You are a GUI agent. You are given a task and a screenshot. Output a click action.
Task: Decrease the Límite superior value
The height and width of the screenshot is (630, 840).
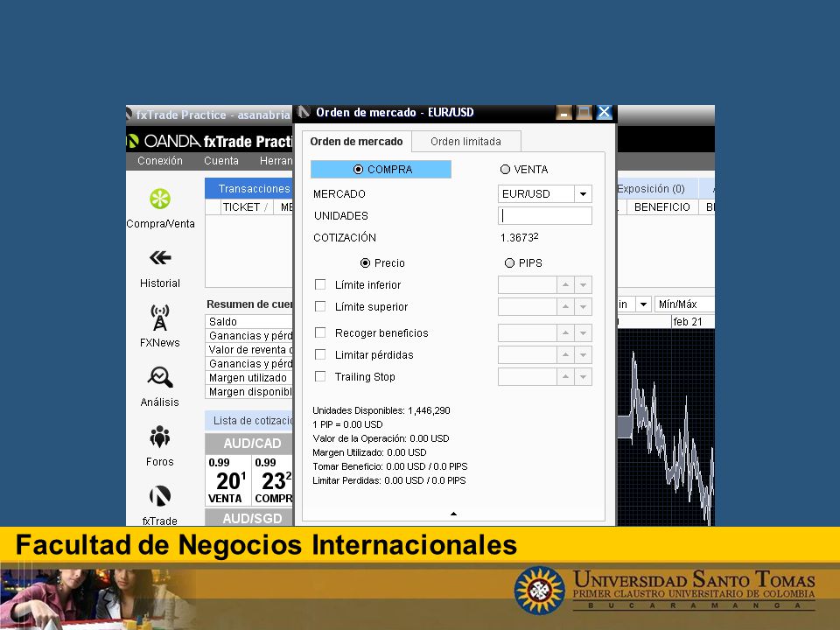tap(583, 307)
